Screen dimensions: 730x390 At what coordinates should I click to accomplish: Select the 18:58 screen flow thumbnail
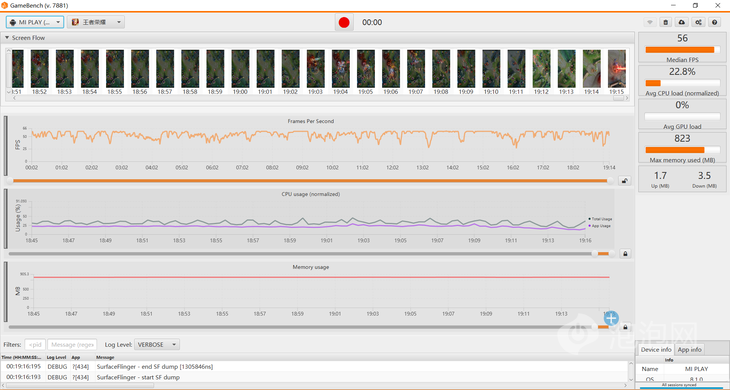coord(190,69)
